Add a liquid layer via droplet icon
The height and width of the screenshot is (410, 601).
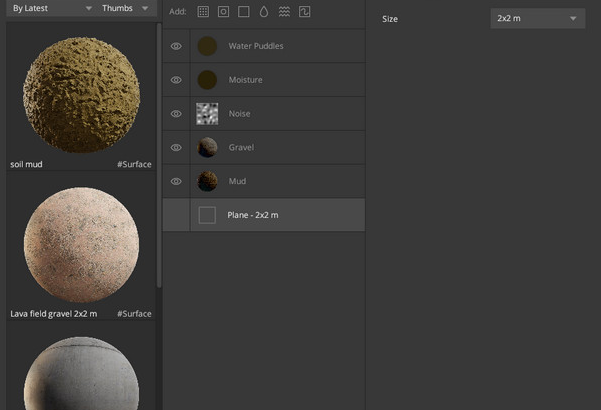pyautogui.click(x=264, y=11)
